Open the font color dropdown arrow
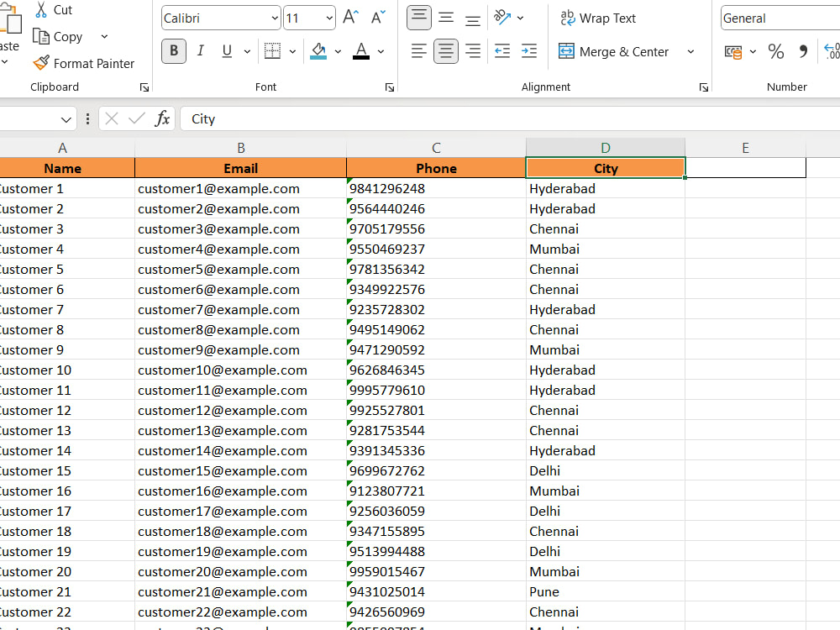 pos(381,51)
